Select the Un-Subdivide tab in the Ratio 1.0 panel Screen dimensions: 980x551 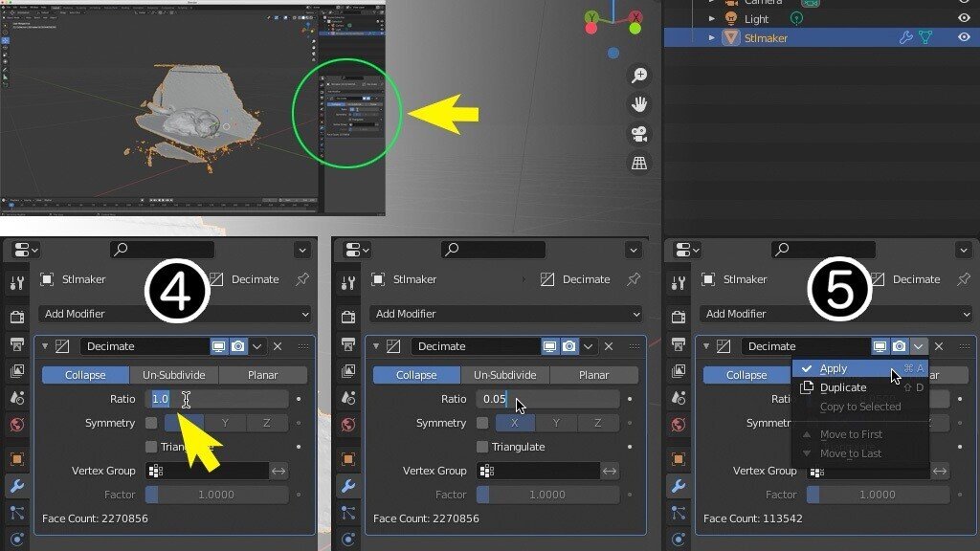[x=174, y=375]
